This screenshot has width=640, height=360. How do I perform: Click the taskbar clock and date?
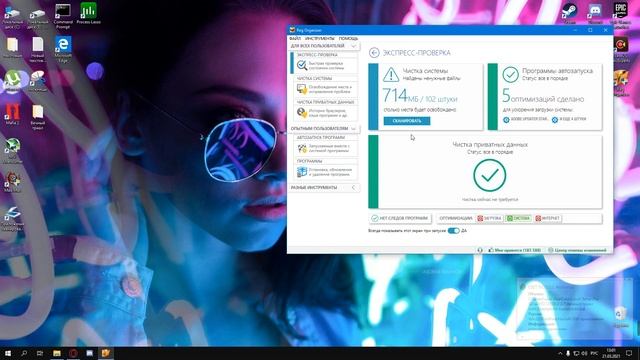tap(611, 353)
